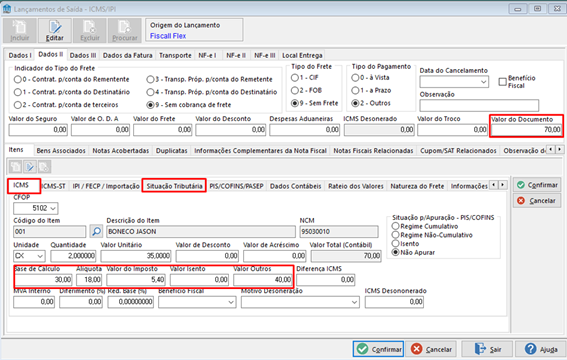Click the Sair button
This screenshot has width=567, height=360.
point(487,349)
